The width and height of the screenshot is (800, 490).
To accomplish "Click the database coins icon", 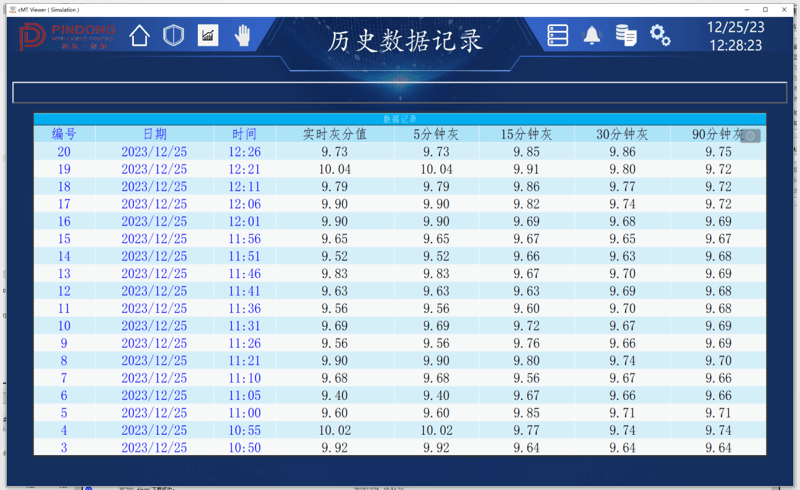I will (626, 36).
